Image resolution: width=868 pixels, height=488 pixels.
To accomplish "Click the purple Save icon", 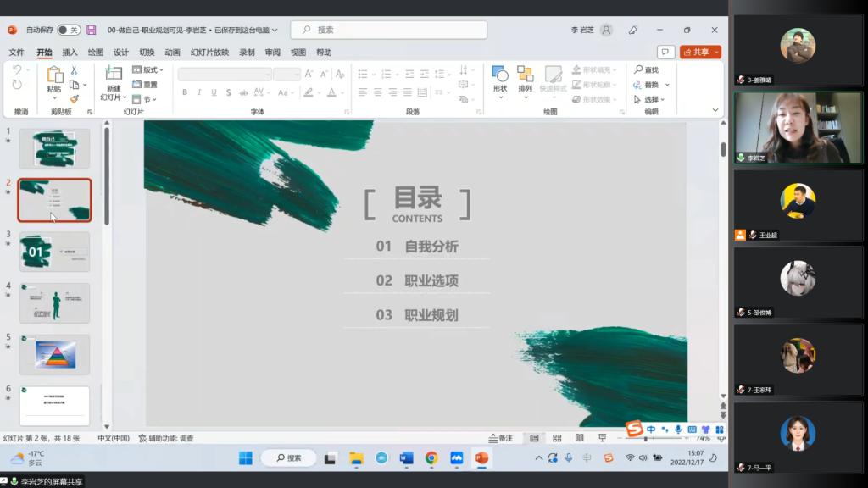I will click(92, 30).
